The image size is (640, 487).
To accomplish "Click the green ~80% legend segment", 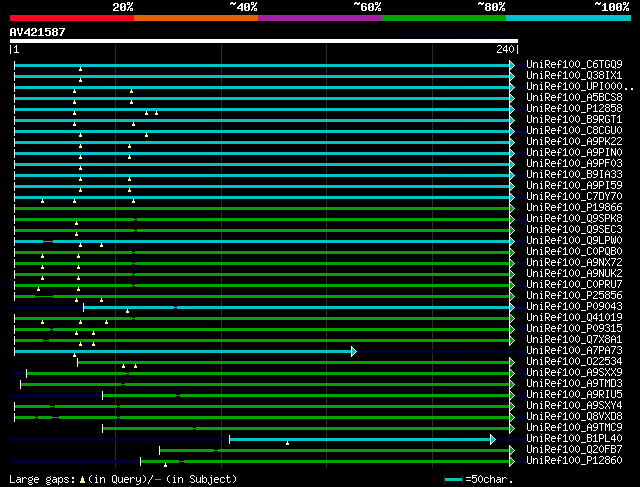I will pyautogui.click(x=444, y=18).
